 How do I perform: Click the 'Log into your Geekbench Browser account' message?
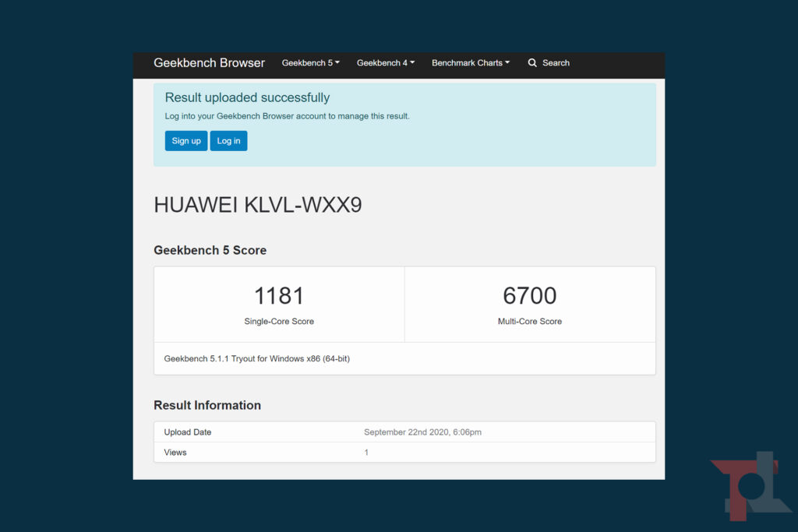click(x=287, y=116)
